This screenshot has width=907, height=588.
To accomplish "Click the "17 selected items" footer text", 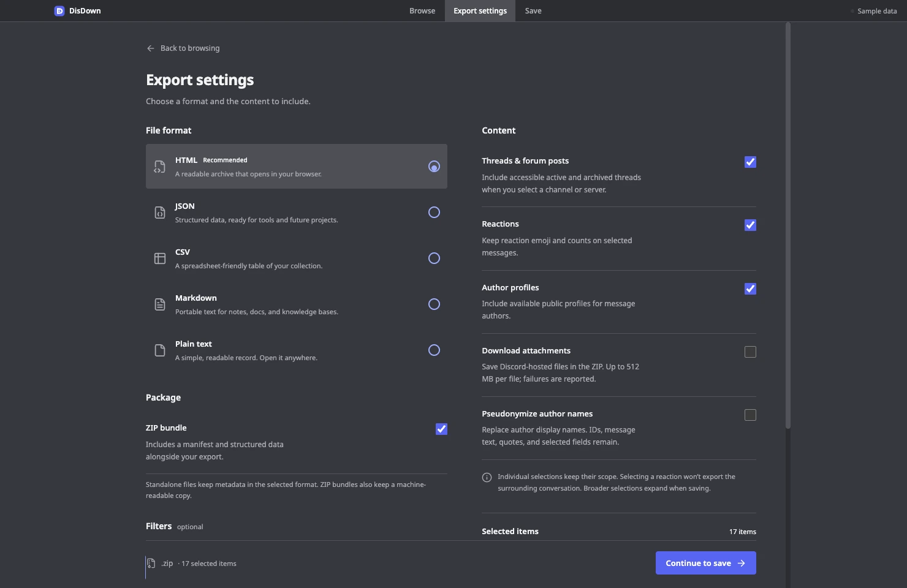I will [x=209, y=563].
